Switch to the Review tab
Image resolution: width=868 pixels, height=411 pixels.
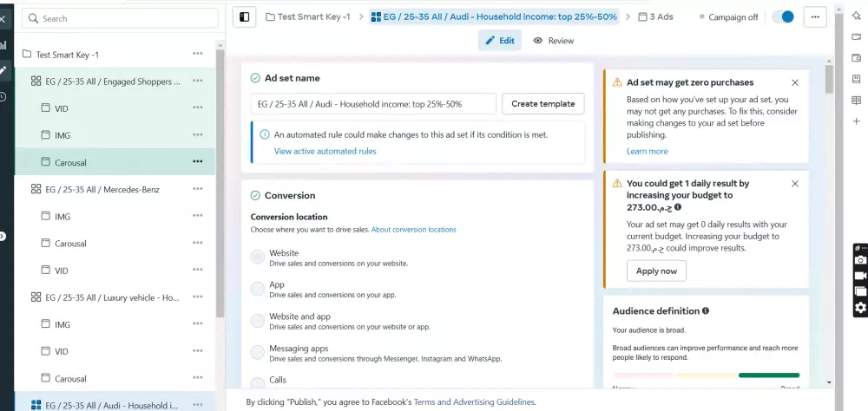pyautogui.click(x=554, y=41)
